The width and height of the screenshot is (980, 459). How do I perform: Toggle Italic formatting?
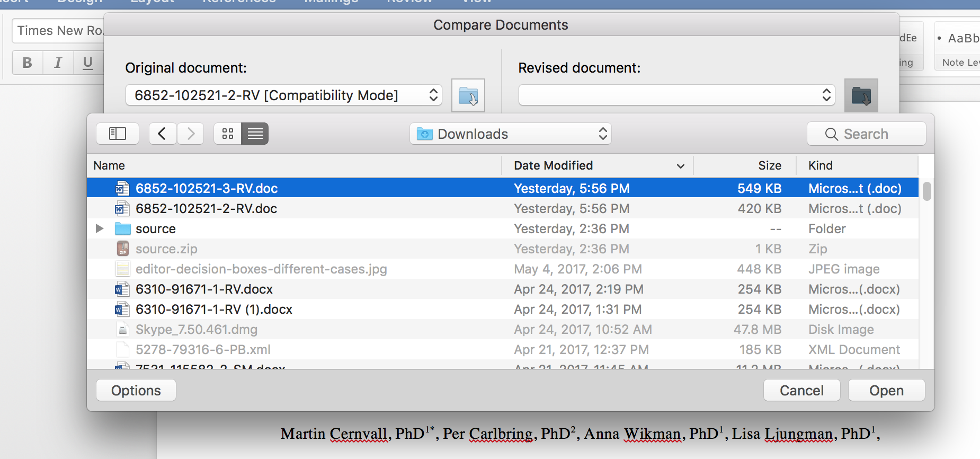pos(58,63)
